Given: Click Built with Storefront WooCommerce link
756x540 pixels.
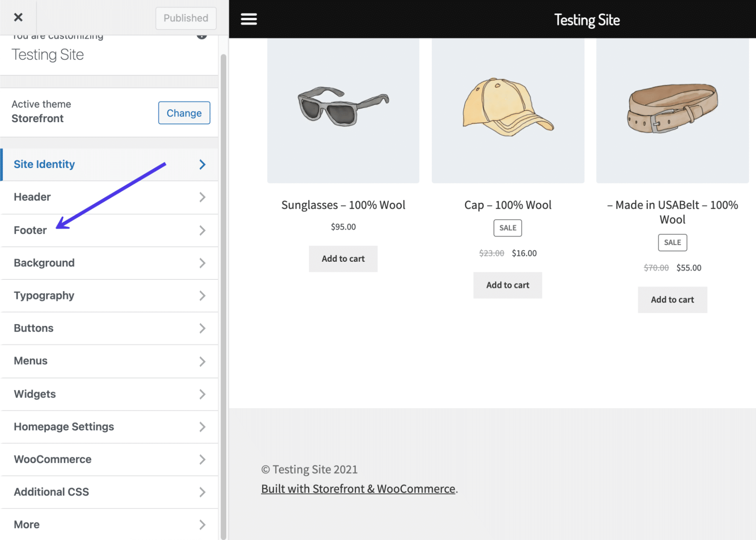Looking at the screenshot, I should [x=359, y=489].
